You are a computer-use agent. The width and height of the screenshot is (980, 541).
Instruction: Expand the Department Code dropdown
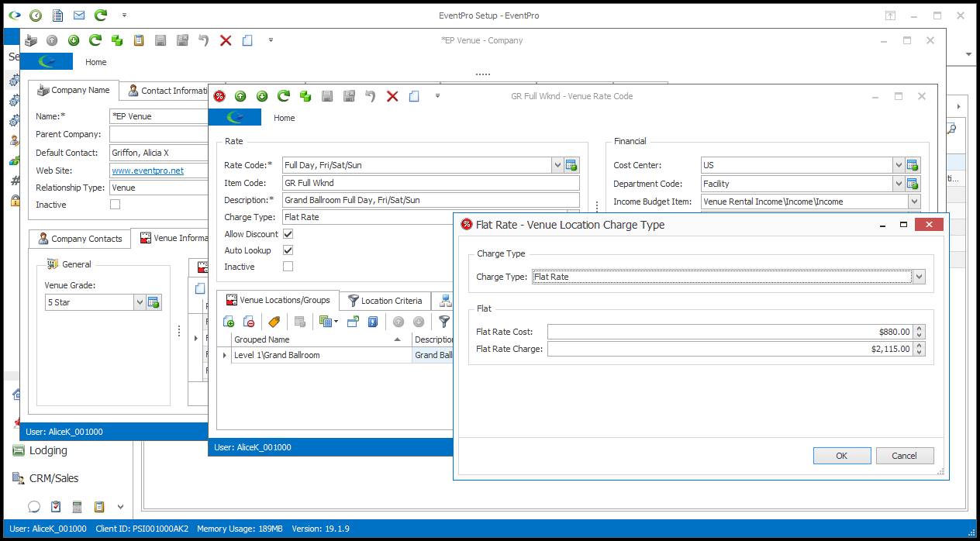[x=899, y=184]
